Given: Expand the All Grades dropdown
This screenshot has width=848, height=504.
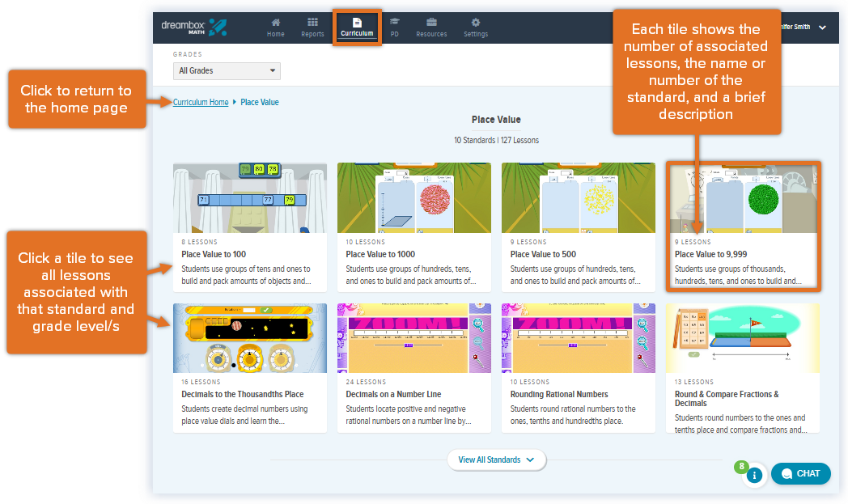Looking at the screenshot, I should tap(226, 71).
